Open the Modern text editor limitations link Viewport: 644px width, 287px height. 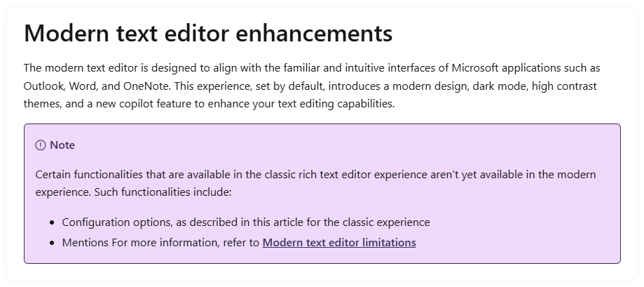(x=339, y=243)
